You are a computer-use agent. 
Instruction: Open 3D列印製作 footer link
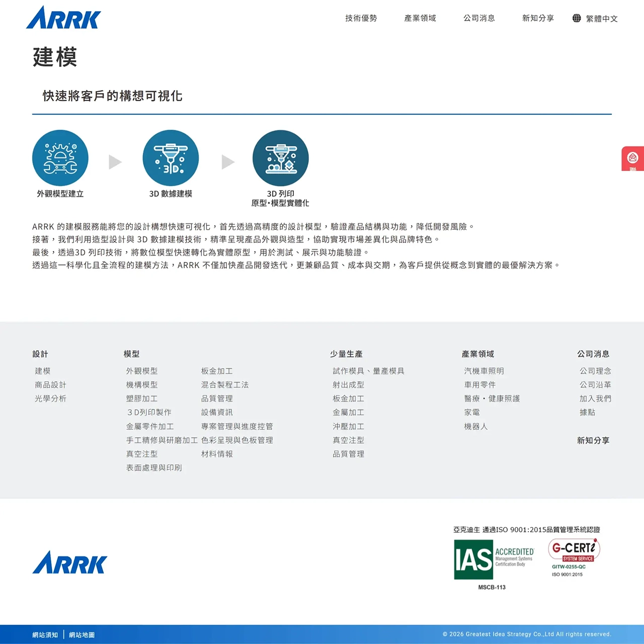pyautogui.click(x=149, y=412)
